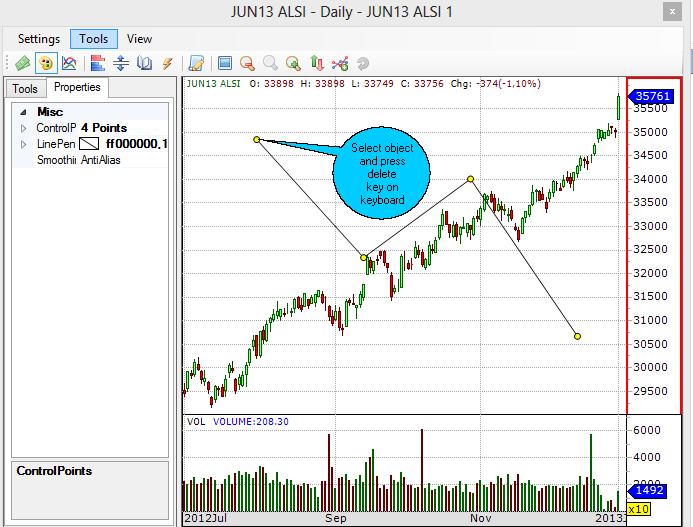Click the AntiAlias smoothing value
This screenshot has width=693, height=527.
coord(101,160)
